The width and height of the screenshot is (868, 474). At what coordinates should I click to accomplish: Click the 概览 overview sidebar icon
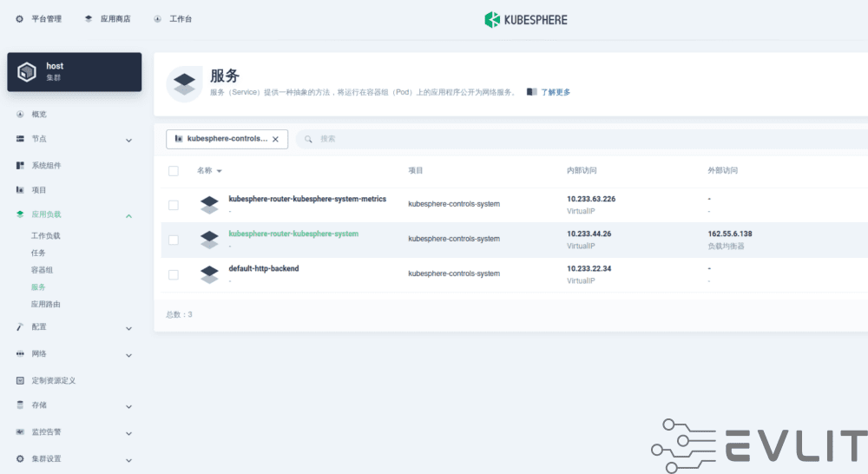coord(20,114)
